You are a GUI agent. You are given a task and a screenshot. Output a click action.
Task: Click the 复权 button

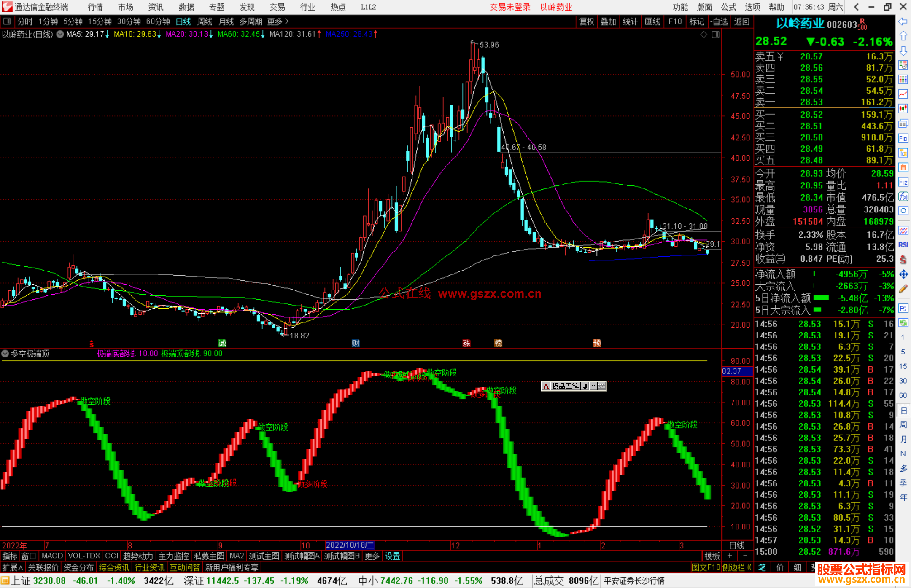point(586,21)
